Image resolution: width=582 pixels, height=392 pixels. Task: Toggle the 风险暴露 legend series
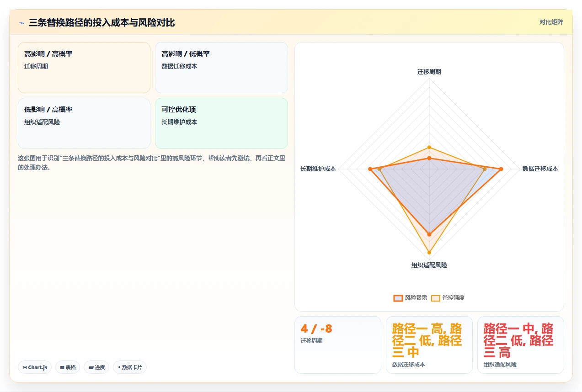410,298
